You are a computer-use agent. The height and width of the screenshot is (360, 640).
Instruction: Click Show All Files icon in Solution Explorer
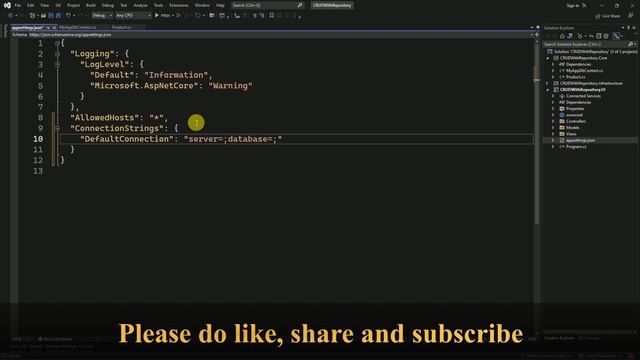(x=606, y=36)
